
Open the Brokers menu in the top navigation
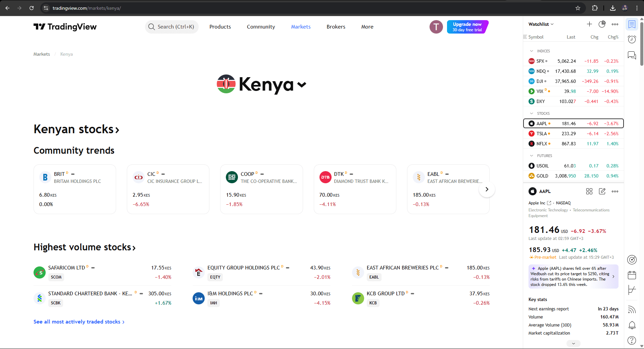336,27
